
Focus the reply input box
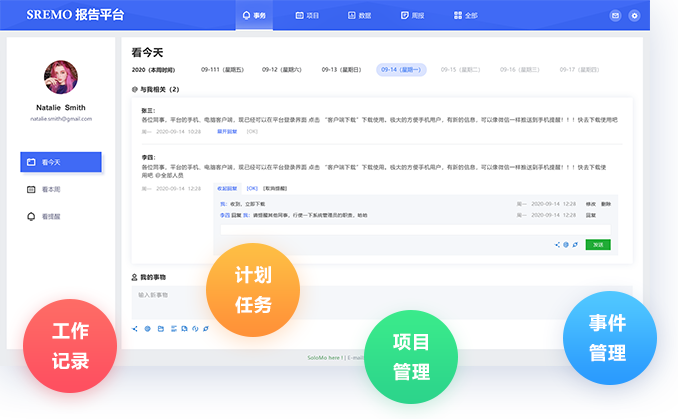(416, 230)
